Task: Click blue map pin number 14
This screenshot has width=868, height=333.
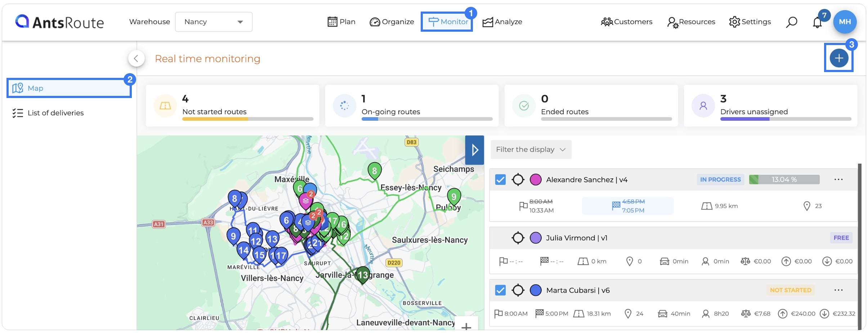Action: coord(243,250)
